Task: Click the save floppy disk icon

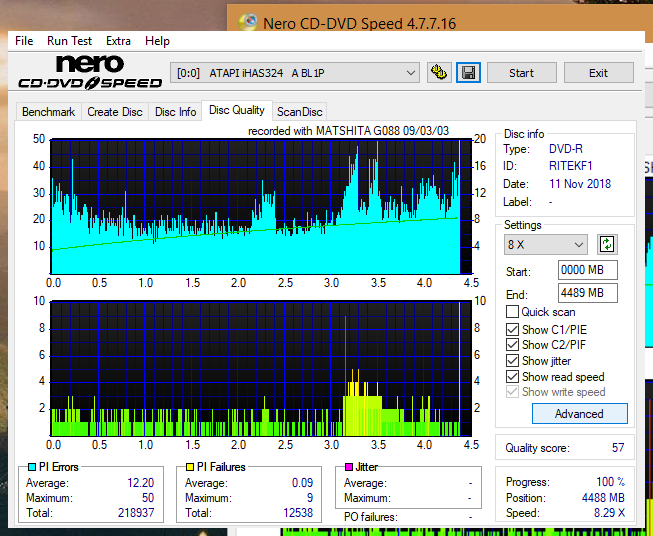Action: (x=469, y=73)
